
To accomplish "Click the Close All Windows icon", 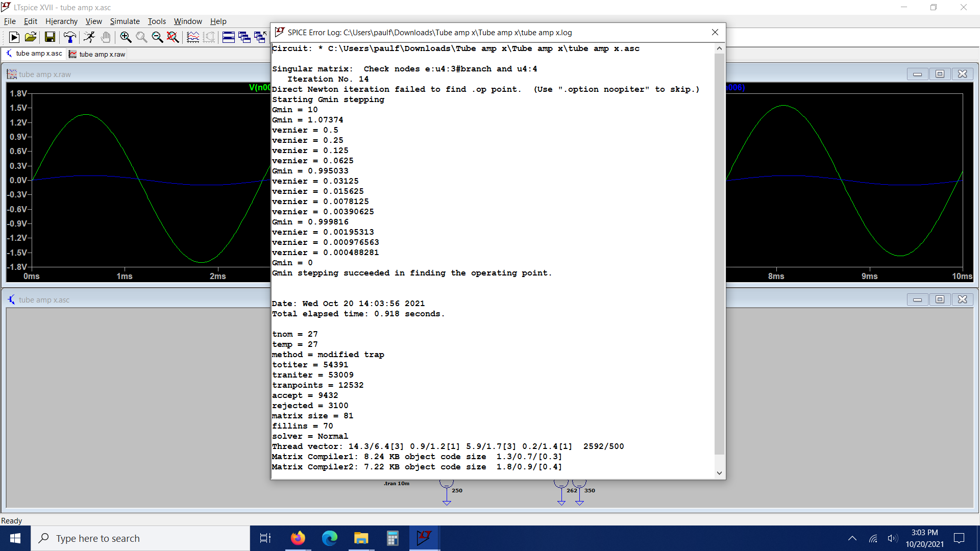I will click(260, 37).
